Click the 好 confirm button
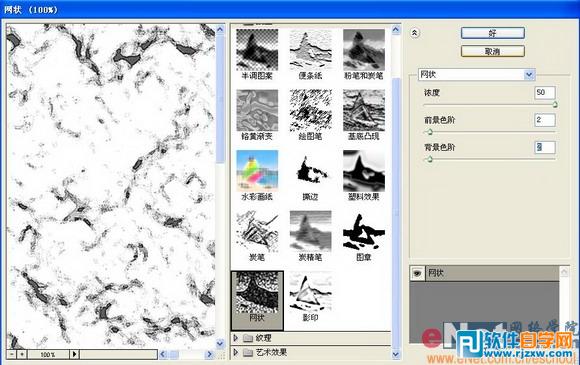 (x=493, y=33)
